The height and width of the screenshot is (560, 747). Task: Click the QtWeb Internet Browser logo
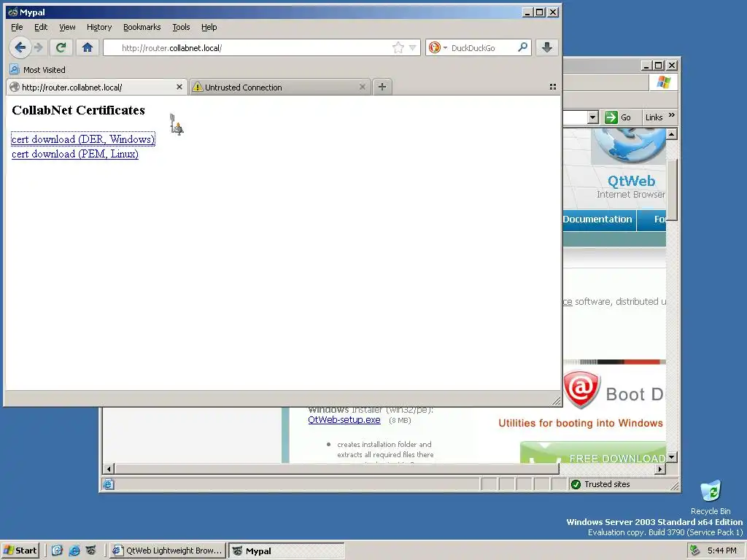point(628,164)
